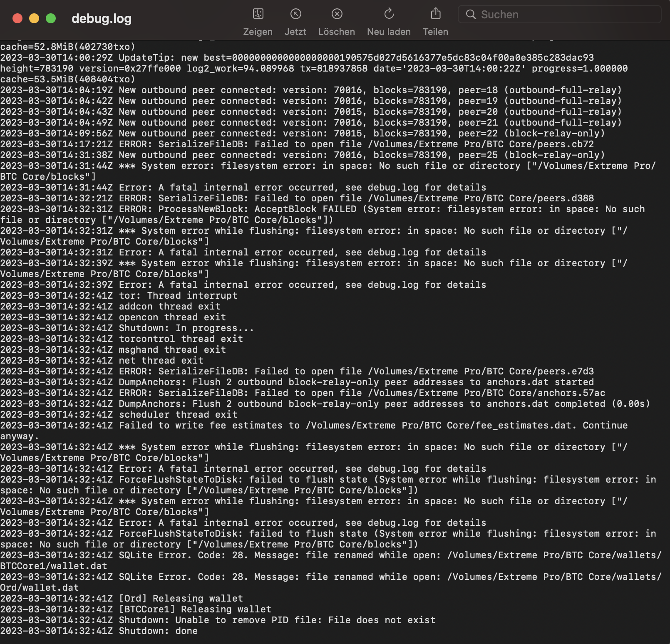Click inside the Suchen search field
This screenshot has height=644, width=670.
pos(541,14)
